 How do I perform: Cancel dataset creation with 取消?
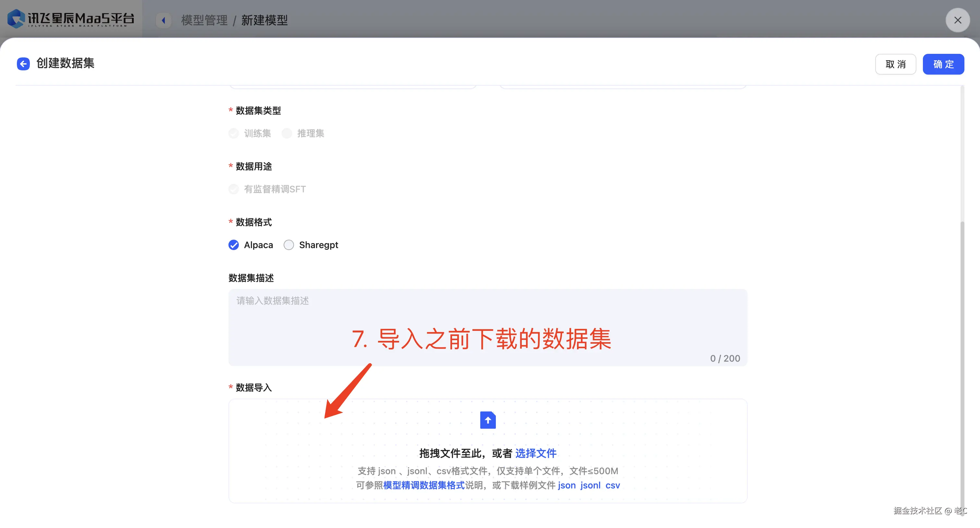[896, 64]
